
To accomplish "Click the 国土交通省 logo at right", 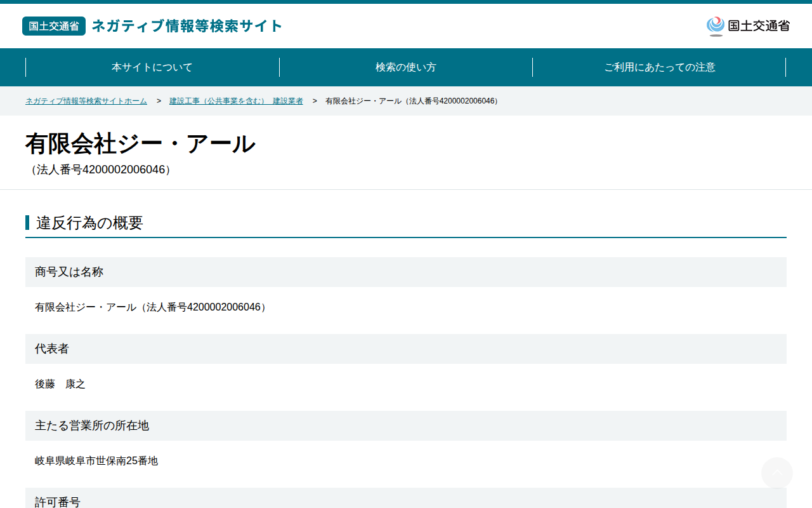I will (748, 26).
